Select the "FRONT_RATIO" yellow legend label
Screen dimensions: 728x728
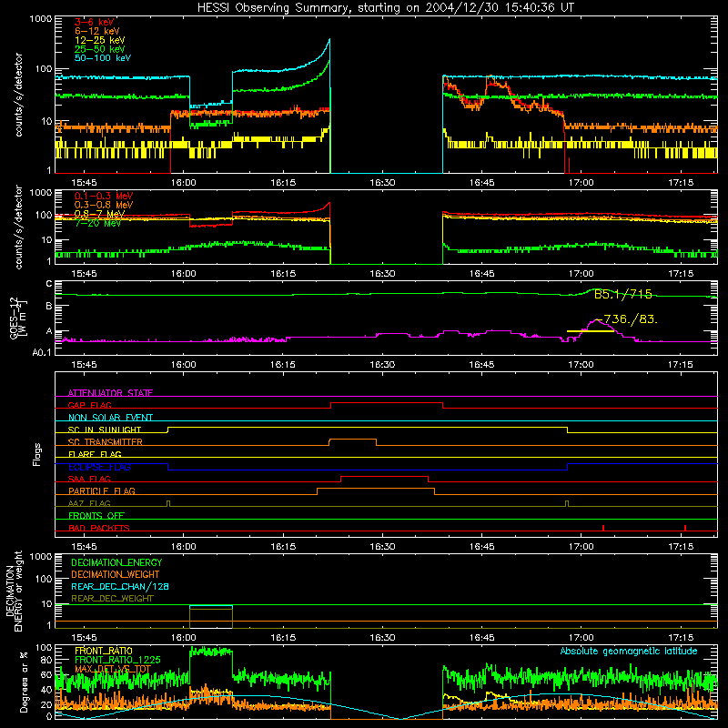[104, 651]
